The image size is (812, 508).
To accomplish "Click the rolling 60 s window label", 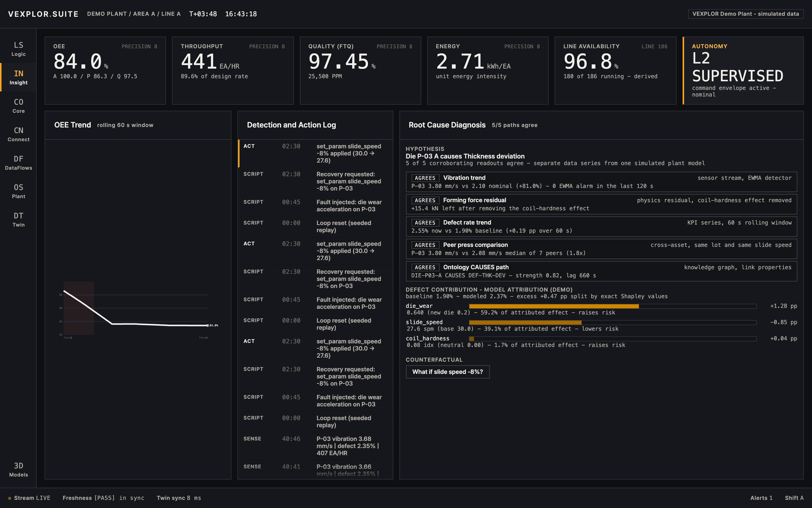I will [x=125, y=125].
